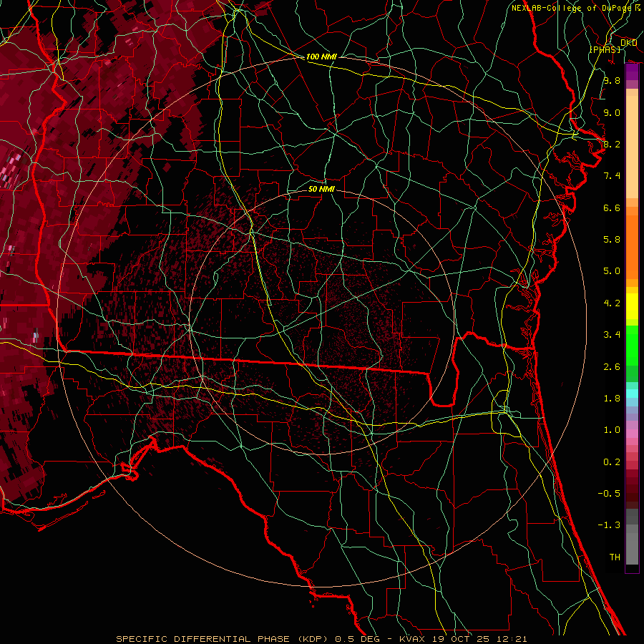Pick the pink color band near 1.0
644x644 pixels.
pyautogui.click(x=632, y=434)
